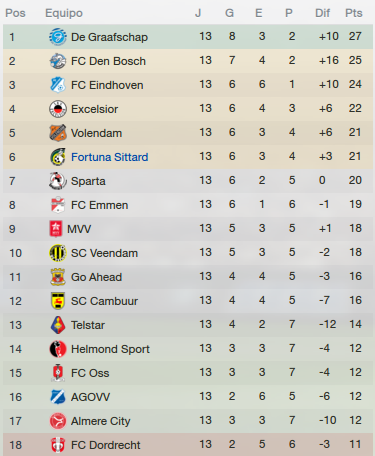Click the FC Eindhoven club badge
Viewport: 375px width, 456px height.
pyautogui.click(x=58, y=85)
